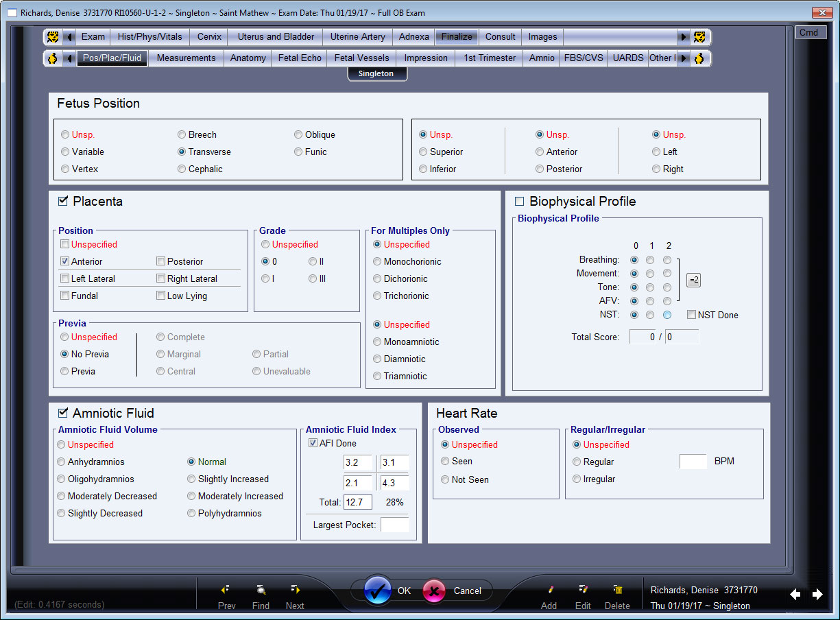Choose Left side option
The image size is (840, 620).
tap(656, 152)
